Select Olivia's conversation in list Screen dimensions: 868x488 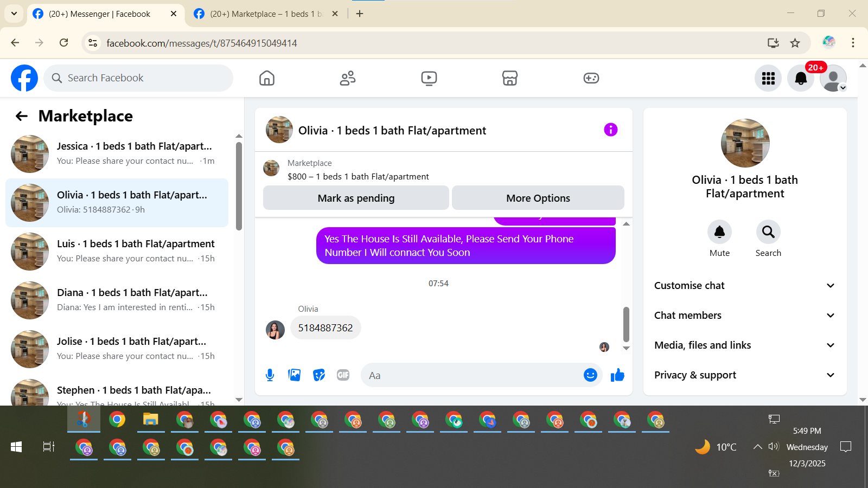pos(117,203)
